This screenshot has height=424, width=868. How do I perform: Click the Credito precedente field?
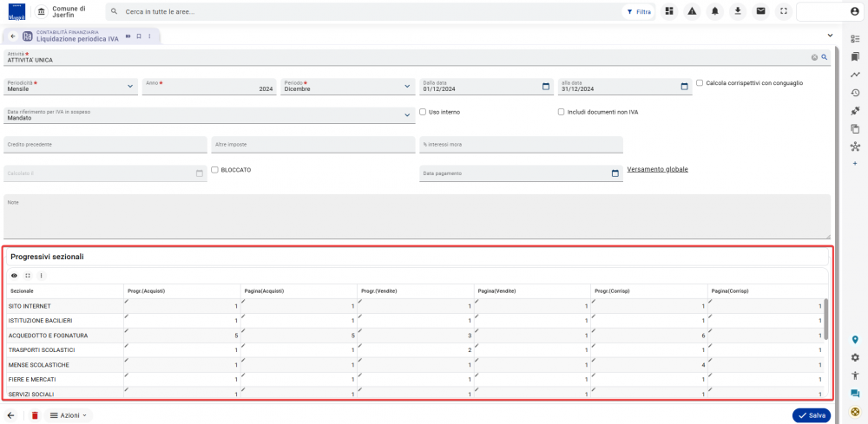[x=105, y=144]
